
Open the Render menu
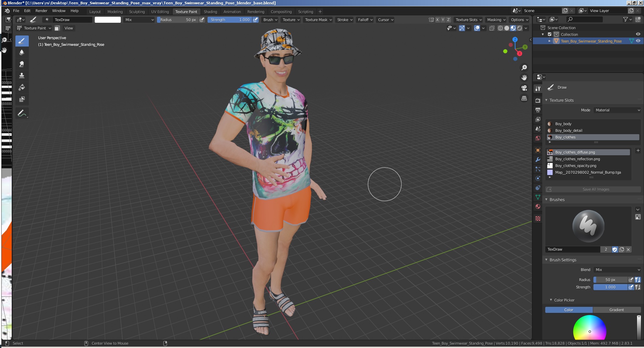(x=42, y=11)
